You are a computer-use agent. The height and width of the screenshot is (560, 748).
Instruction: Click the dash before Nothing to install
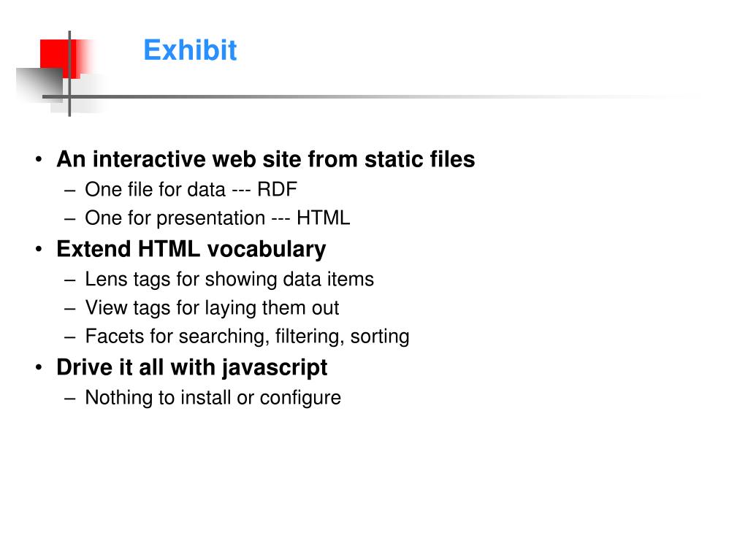[70, 399]
